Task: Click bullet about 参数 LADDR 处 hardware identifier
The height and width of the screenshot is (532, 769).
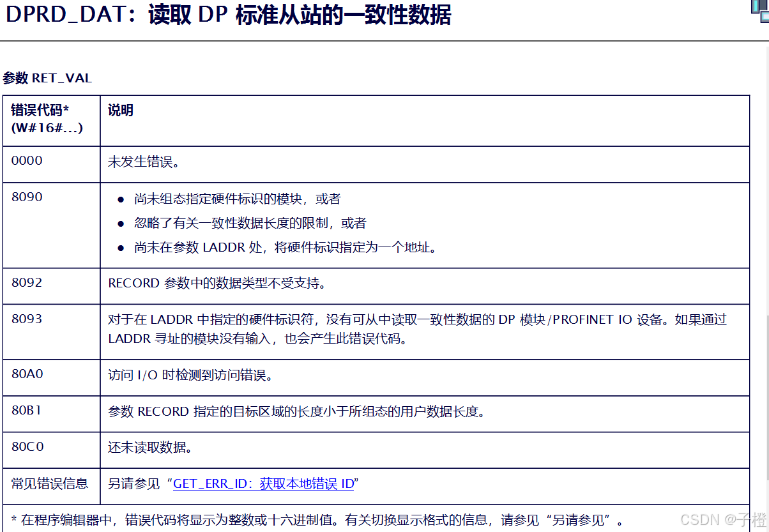Action: (286, 247)
